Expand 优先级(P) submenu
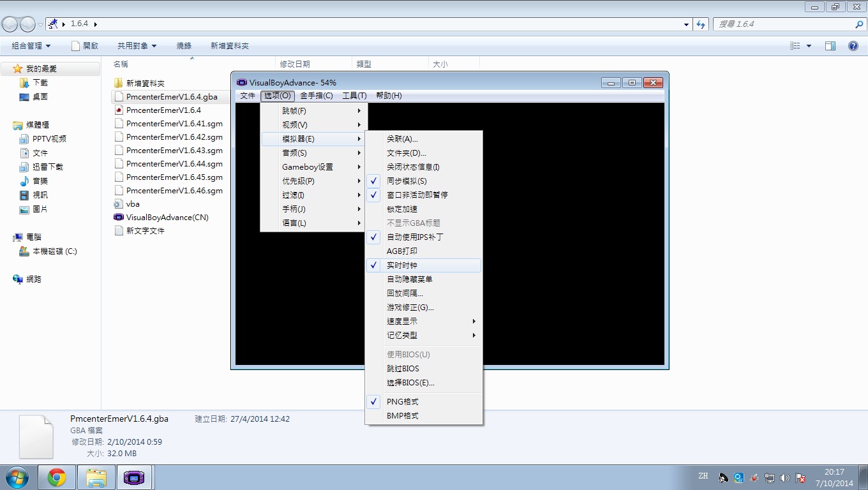The image size is (868, 490). click(314, 181)
